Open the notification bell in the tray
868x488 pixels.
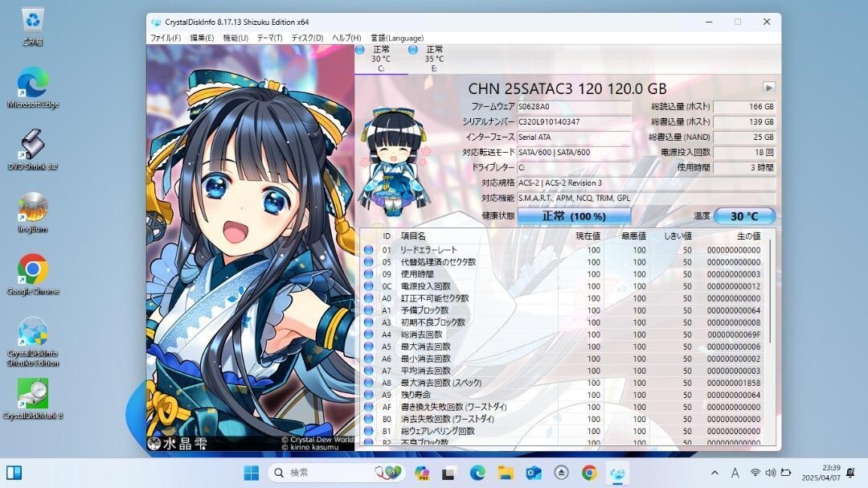point(851,473)
